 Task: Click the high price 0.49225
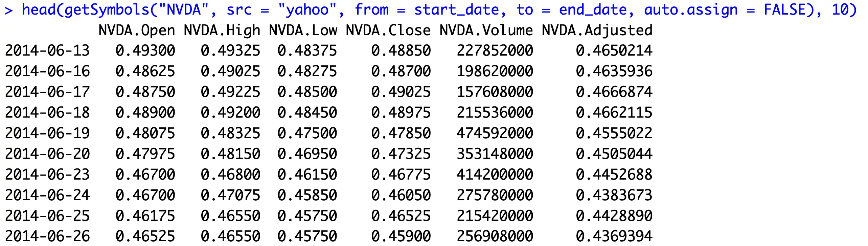click(231, 92)
